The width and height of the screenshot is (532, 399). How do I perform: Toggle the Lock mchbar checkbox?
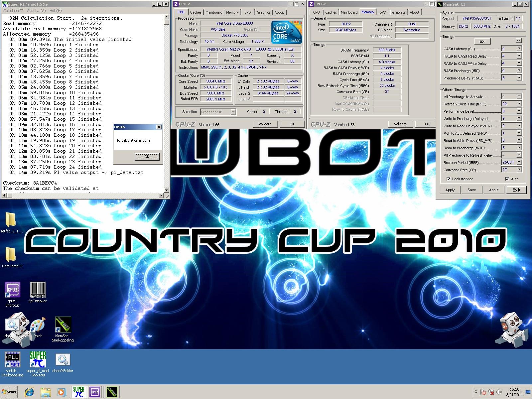pos(449,179)
